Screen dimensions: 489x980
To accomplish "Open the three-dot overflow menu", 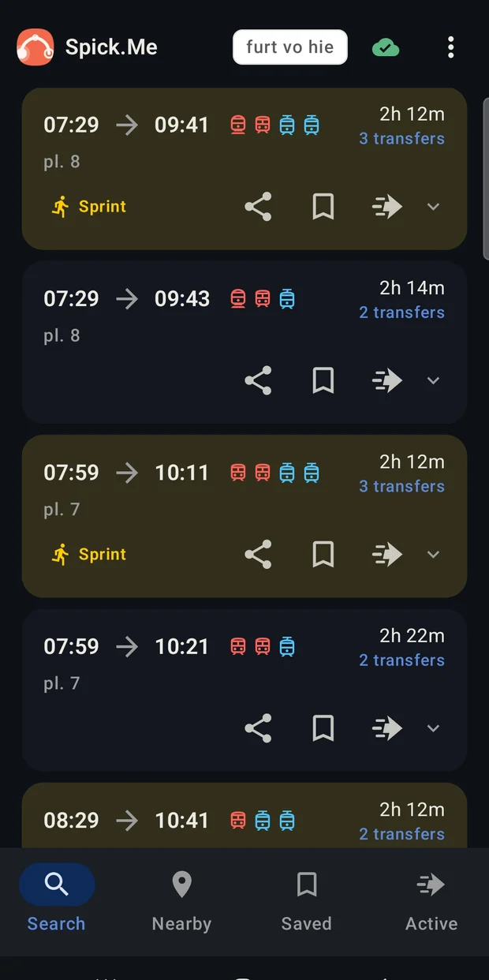I will point(450,47).
